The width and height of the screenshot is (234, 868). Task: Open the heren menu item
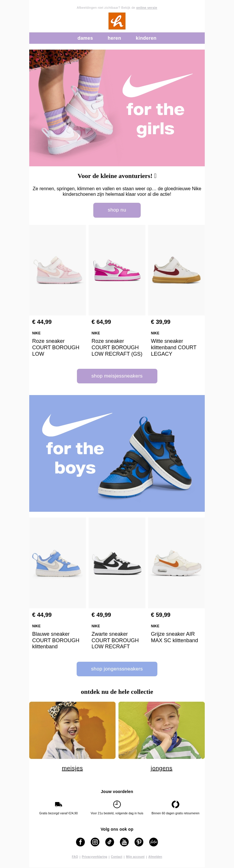pyautogui.click(x=114, y=38)
